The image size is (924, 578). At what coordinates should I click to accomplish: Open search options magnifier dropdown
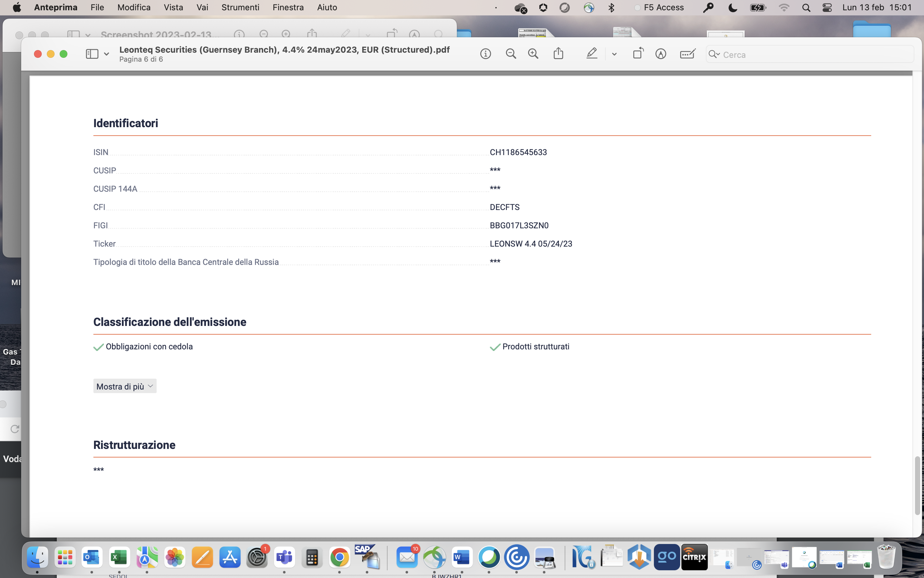click(714, 54)
